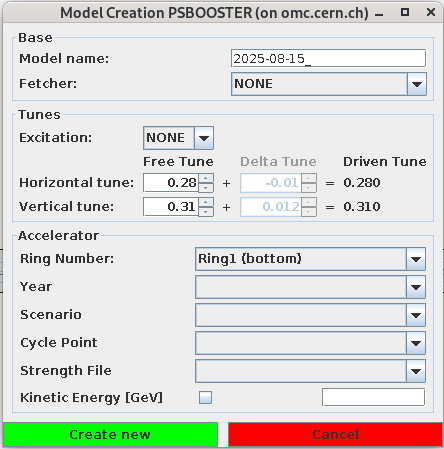Open the Fetcher dropdown
Image resolution: width=444 pixels, height=449 pixels.
point(329,84)
